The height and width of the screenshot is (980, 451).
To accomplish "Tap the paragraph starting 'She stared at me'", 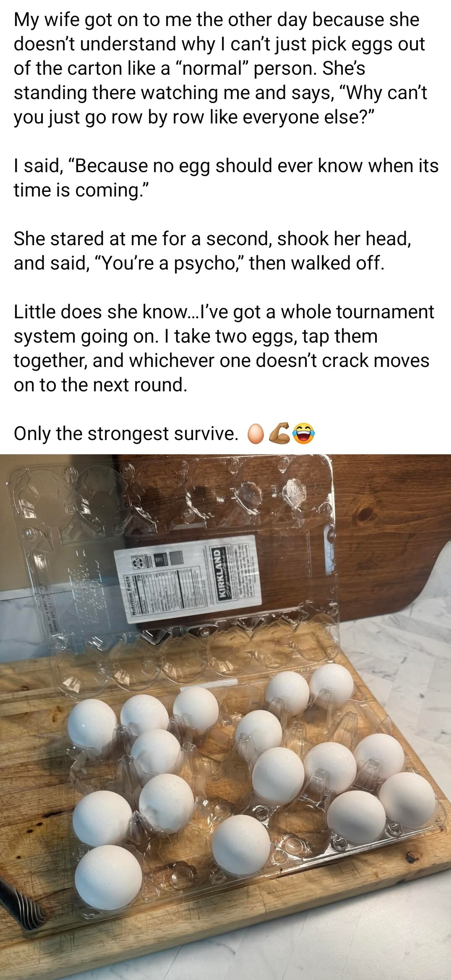I will pos(213,251).
